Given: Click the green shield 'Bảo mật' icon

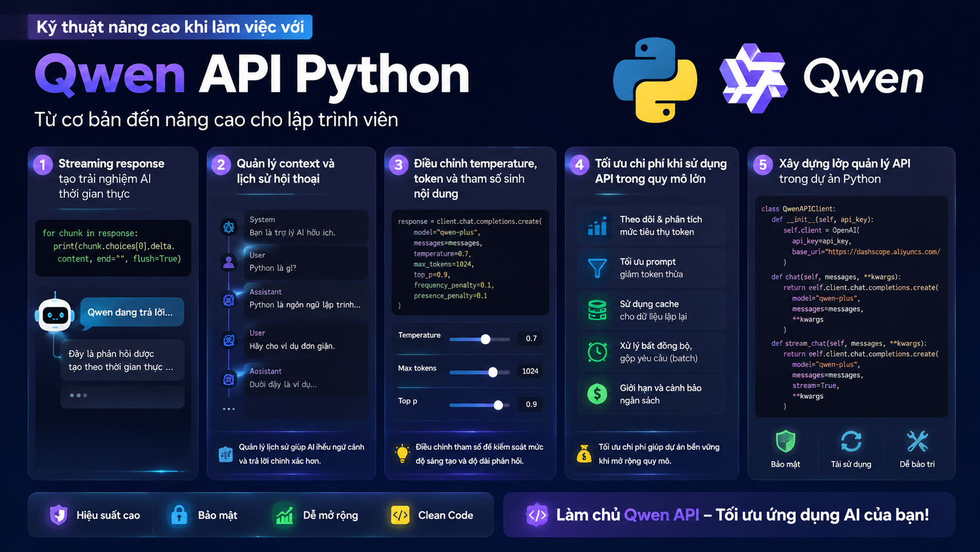Looking at the screenshot, I should pos(785,441).
